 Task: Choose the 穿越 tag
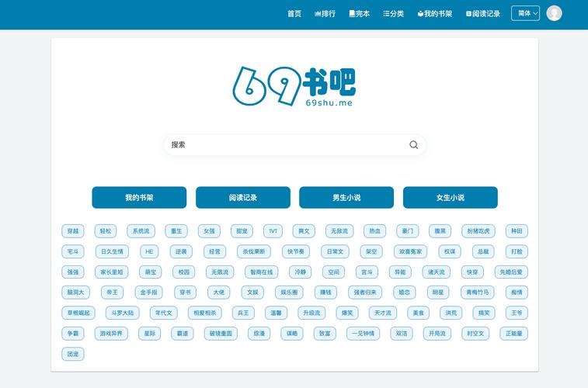tap(73, 231)
